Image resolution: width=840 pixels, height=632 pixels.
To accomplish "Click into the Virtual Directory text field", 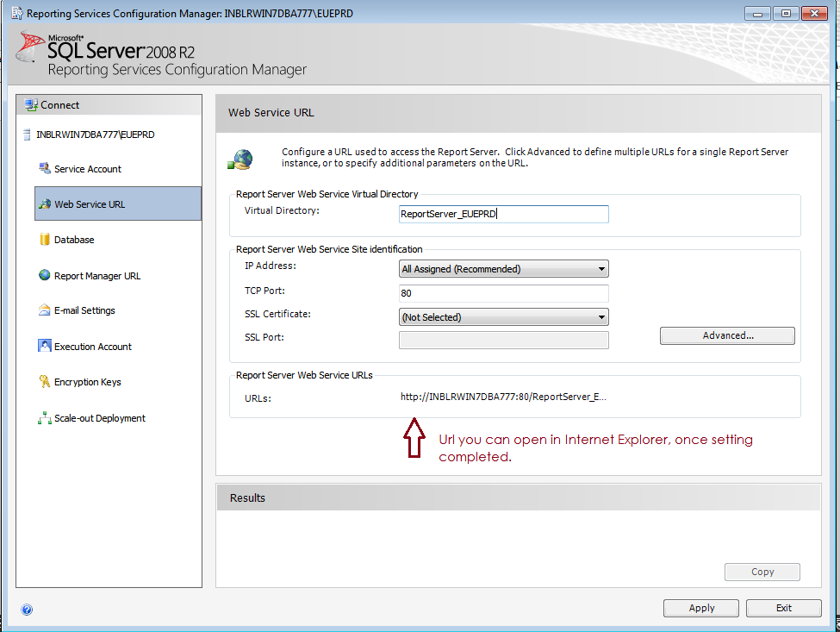I will tap(504, 214).
